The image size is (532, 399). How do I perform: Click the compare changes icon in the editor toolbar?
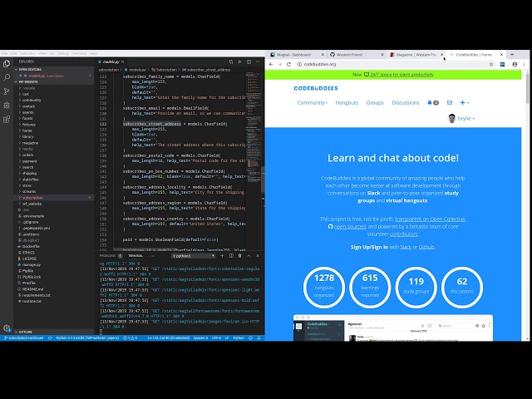point(231,62)
